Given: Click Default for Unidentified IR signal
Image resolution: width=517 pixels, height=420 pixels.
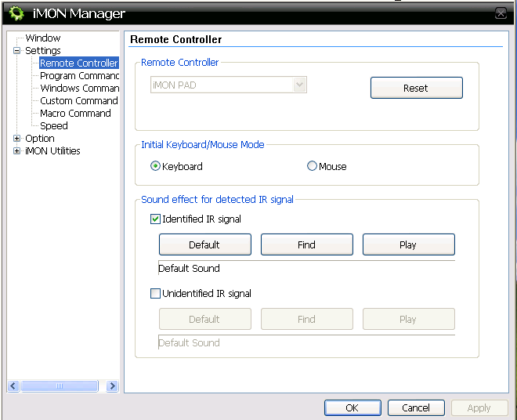Looking at the screenshot, I should [204, 319].
